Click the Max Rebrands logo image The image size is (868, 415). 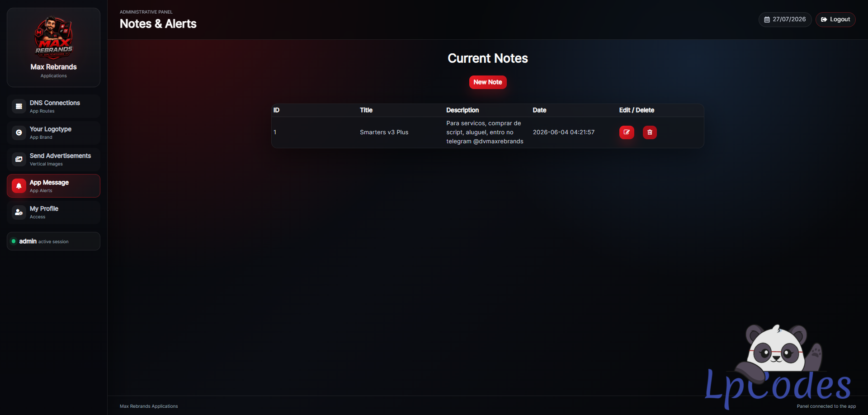point(53,38)
